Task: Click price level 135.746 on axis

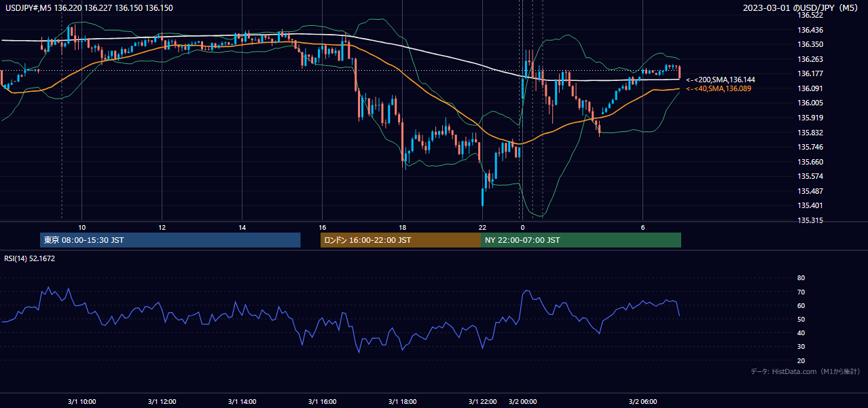Action: [x=810, y=148]
